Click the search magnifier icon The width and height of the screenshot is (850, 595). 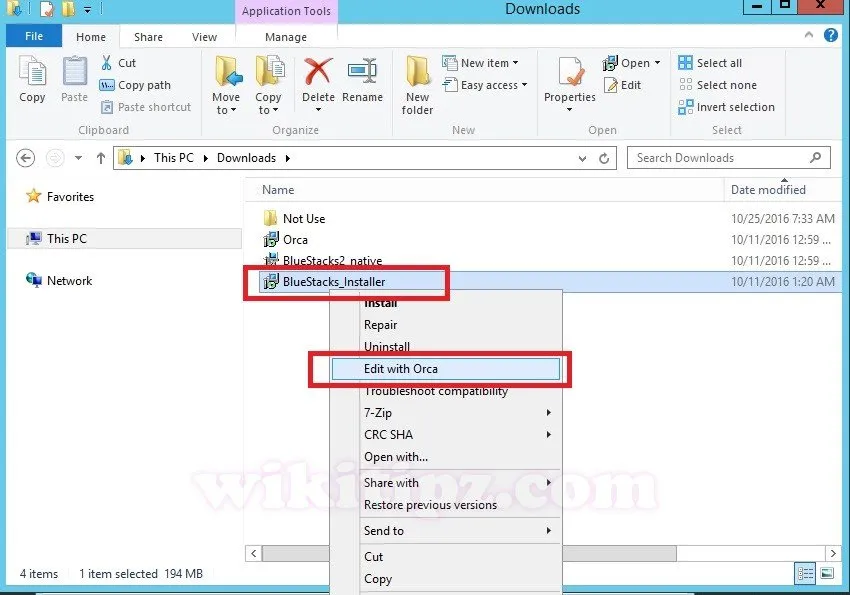(x=815, y=158)
